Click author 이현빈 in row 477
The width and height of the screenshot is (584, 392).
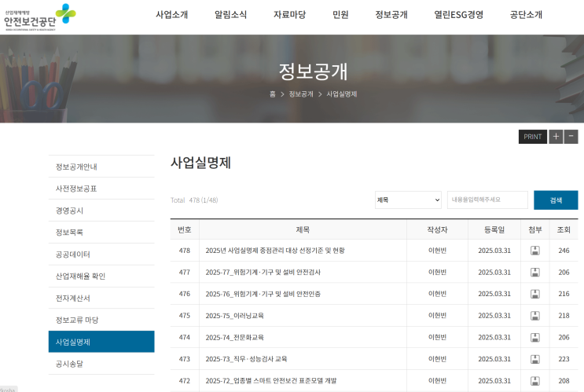pyautogui.click(x=437, y=273)
